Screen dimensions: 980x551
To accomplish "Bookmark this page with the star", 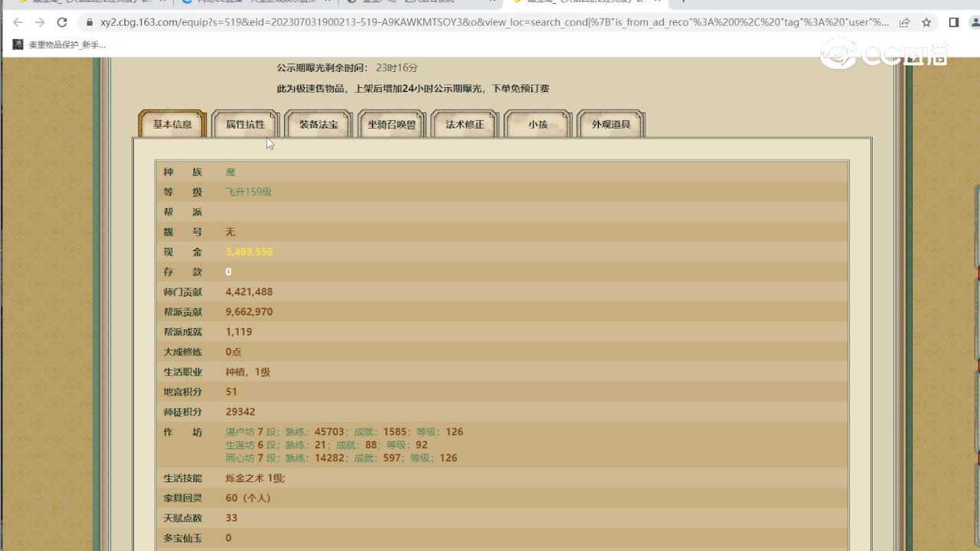I will point(926,23).
